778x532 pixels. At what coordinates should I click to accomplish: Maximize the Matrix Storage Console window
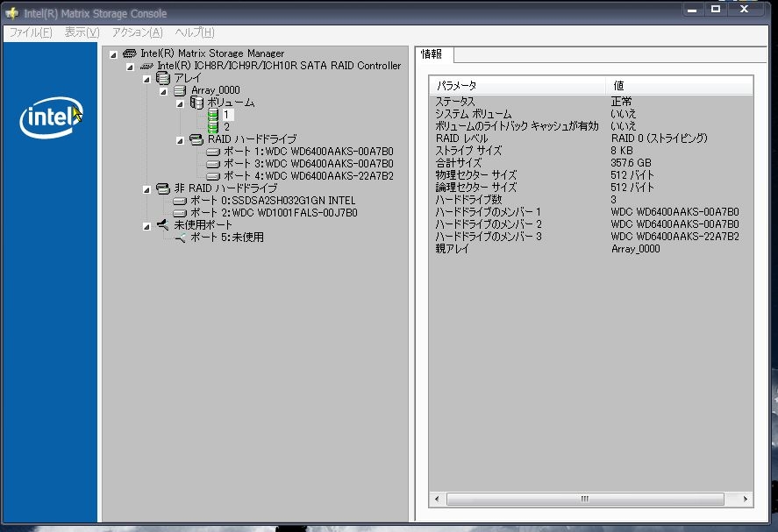[x=716, y=10]
